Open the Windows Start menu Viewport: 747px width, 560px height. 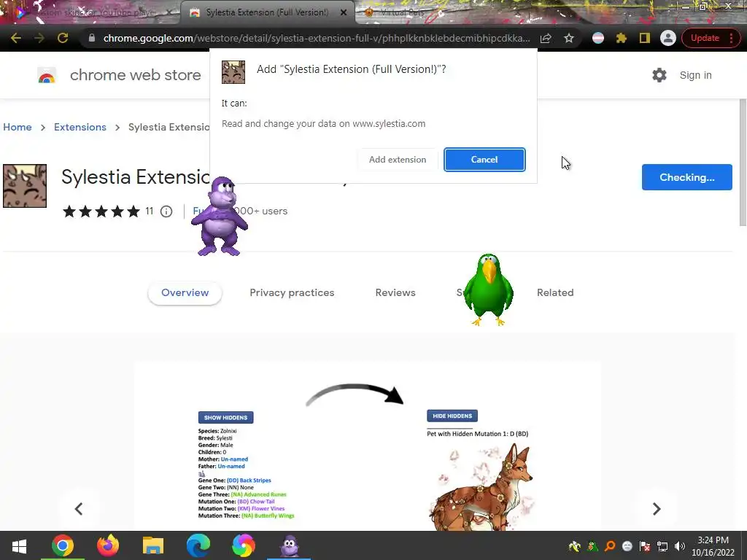[x=19, y=545]
